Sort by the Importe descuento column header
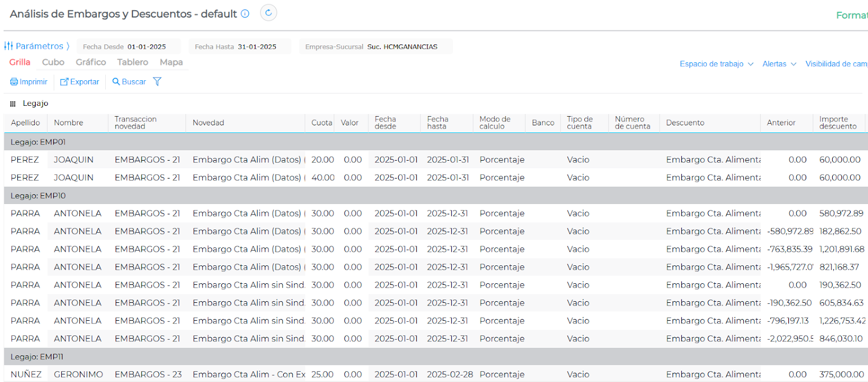 pos(838,123)
